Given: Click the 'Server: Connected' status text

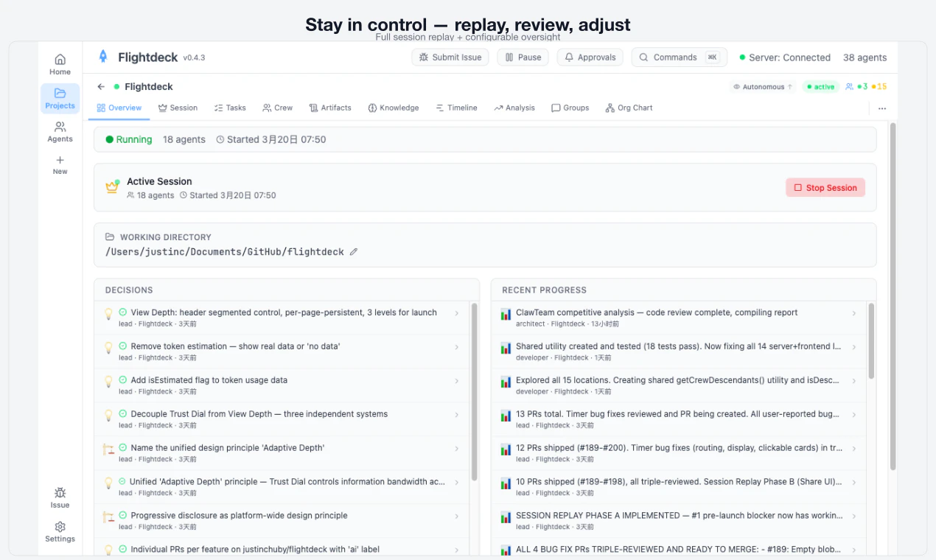Looking at the screenshot, I should pyautogui.click(x=790, y=57).
